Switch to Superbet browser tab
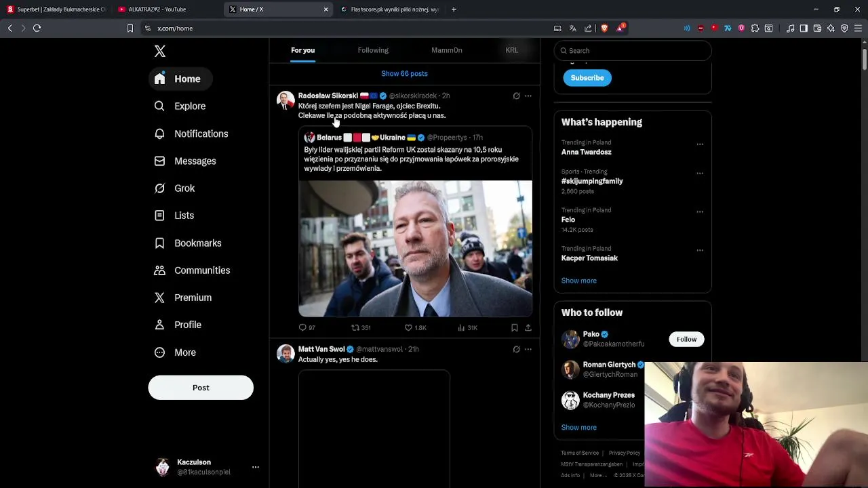The image size is (868, 488). coord(57,9)
